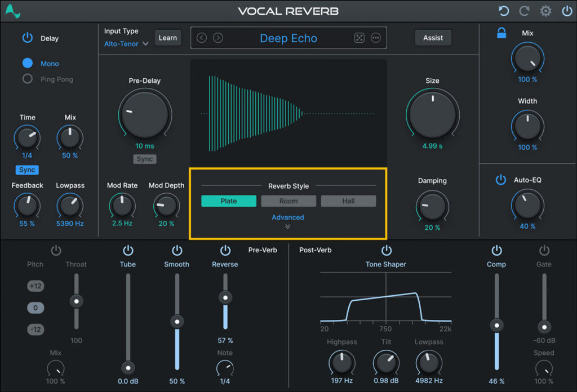The height and width of the screenshot is (392, 577).
Task: Click the redo arrow icon
Action: pyautogui.click(x=525, y=11)
